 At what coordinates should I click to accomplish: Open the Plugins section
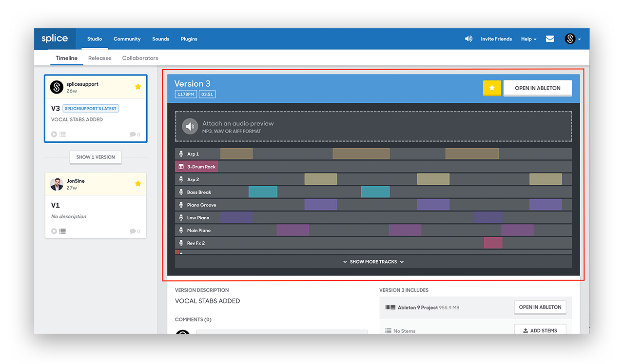pos(189,39)
